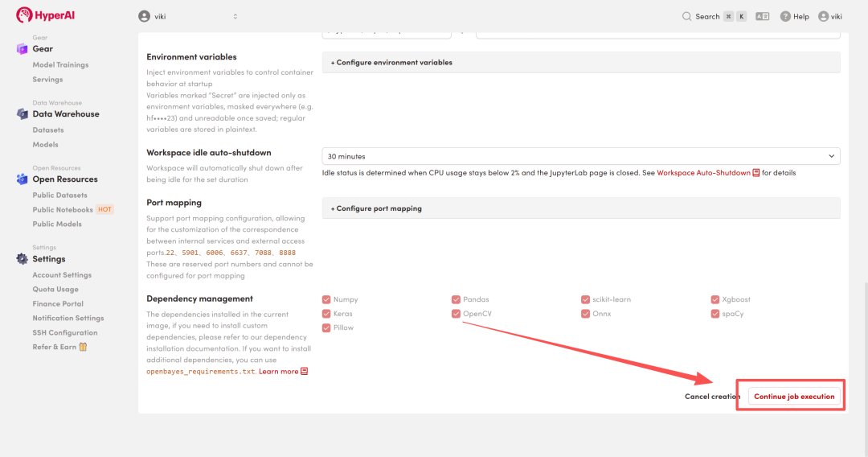Toggle the spaCy checkbox

714,314
